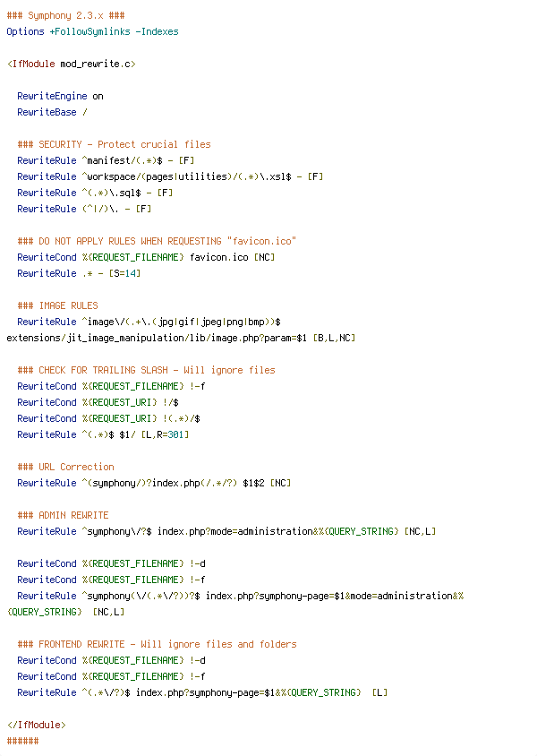Click the '### ADMIN REWRITE' comment
This screenshot has width=537, height=756.
point(63,515)
